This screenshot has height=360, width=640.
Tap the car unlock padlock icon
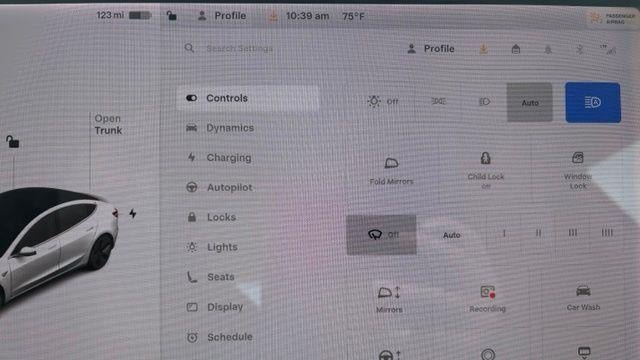pyautogui.click(x=12, y=142)
